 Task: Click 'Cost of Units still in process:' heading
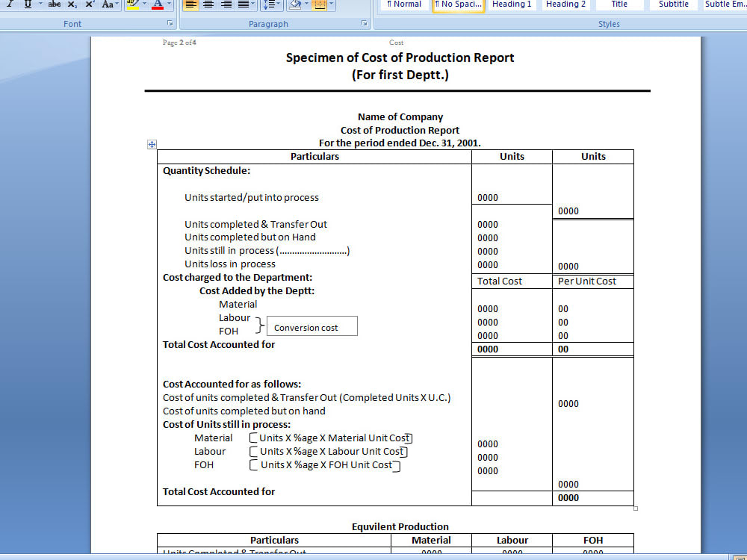point(227,424)
